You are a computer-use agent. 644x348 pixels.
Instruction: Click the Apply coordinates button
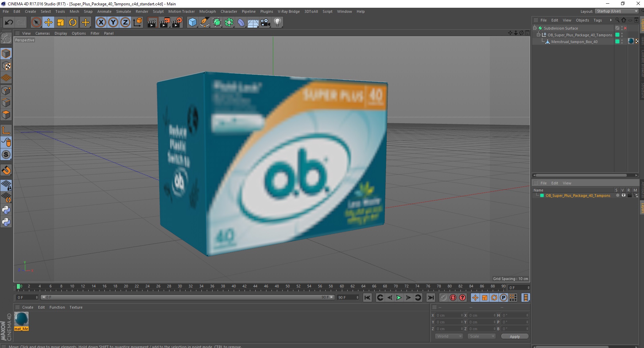point(515,337)
